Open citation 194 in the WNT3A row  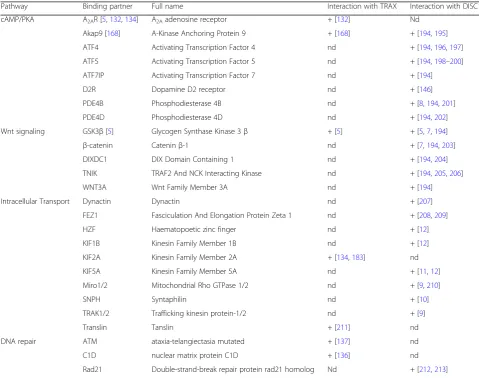[425, 187]
